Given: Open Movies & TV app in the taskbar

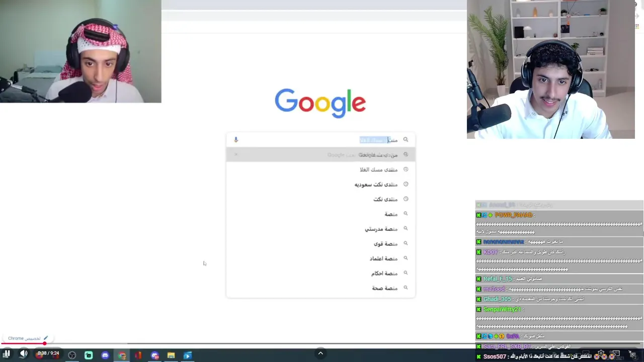Looking at the screenshot, I should click(188, 355).
